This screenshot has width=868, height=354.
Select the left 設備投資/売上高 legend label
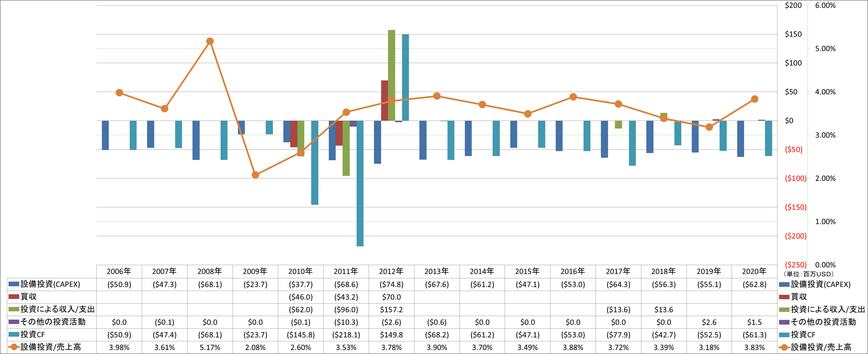coord(51,347)
